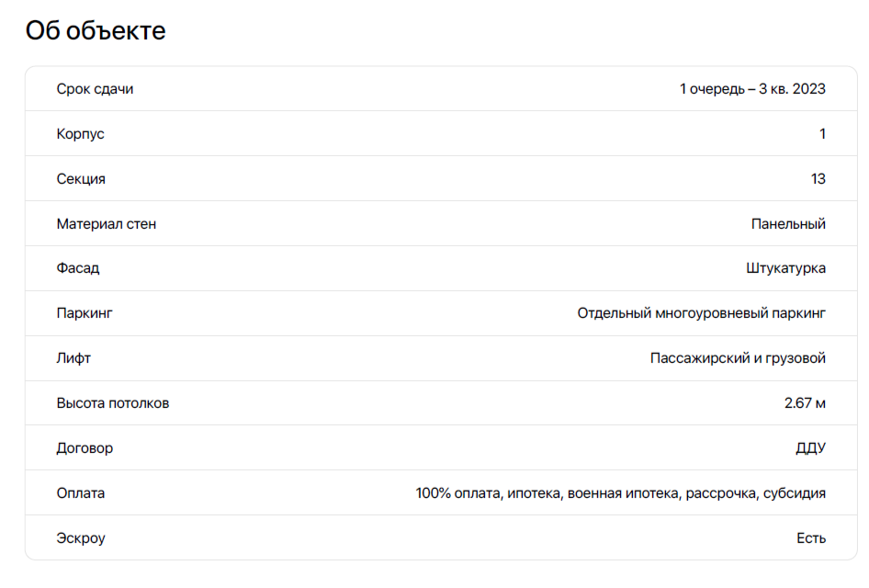The height and width of the screenshot is (588, 869).
Task: Click the "Секция" row label
Action: (81, 179)
